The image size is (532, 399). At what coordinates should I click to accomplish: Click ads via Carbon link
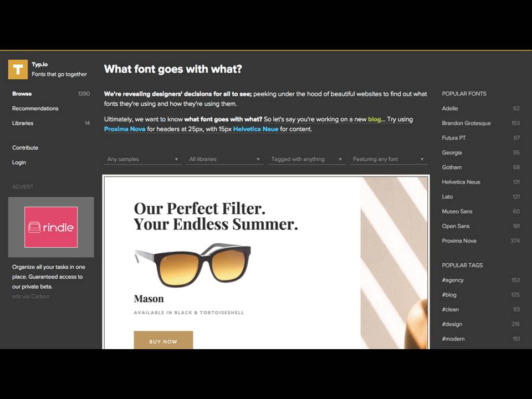pyautogui.click(x=30, y=296)
